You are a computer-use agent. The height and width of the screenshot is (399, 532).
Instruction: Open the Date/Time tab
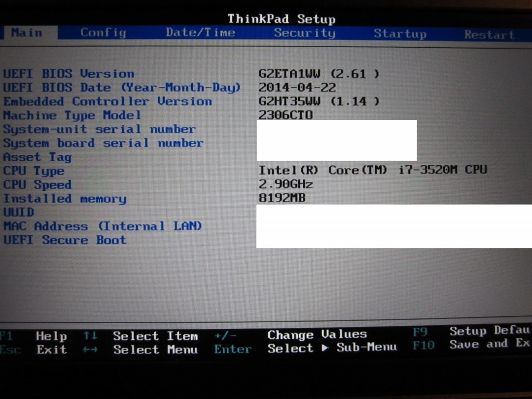pyautogui.click(x=200, y=33)
